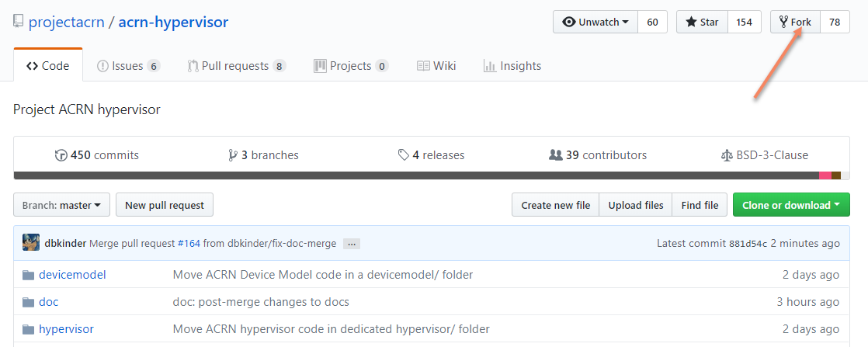868x347 pixels.
Task: Open the Insights tab
Action: click(x=512, y=66)
